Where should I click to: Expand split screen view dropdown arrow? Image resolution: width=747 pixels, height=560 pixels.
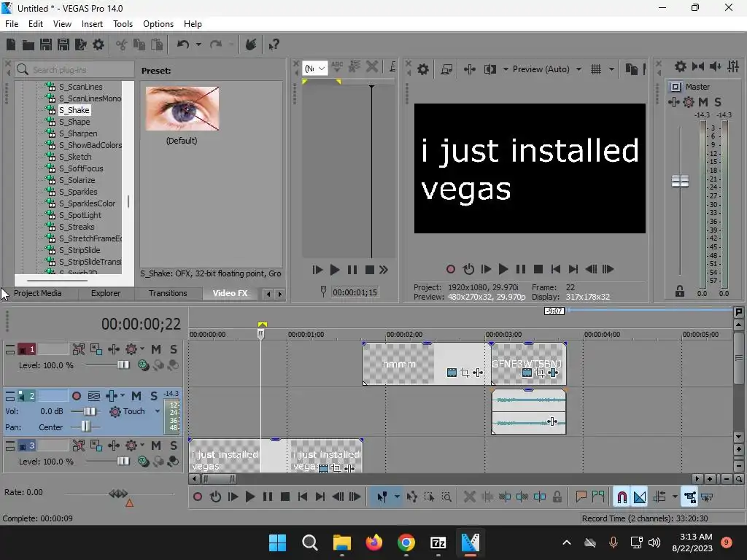click(506, 69)
